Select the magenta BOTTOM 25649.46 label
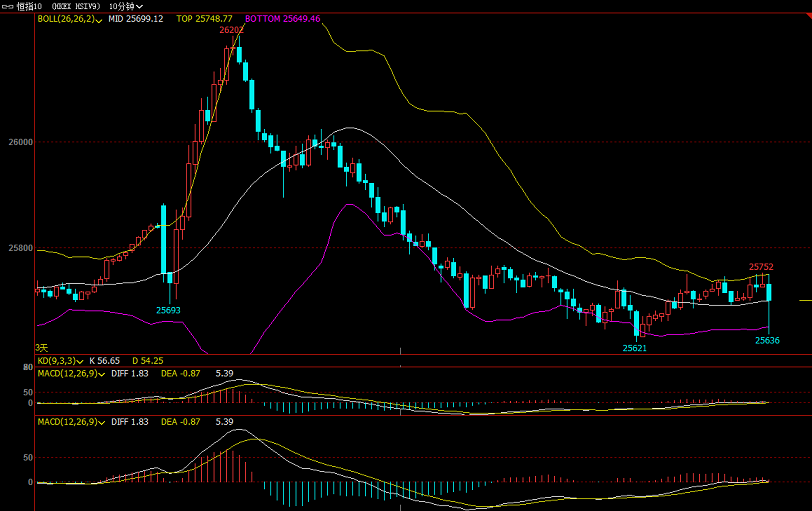The image size is (812, 511). (282, 19)
